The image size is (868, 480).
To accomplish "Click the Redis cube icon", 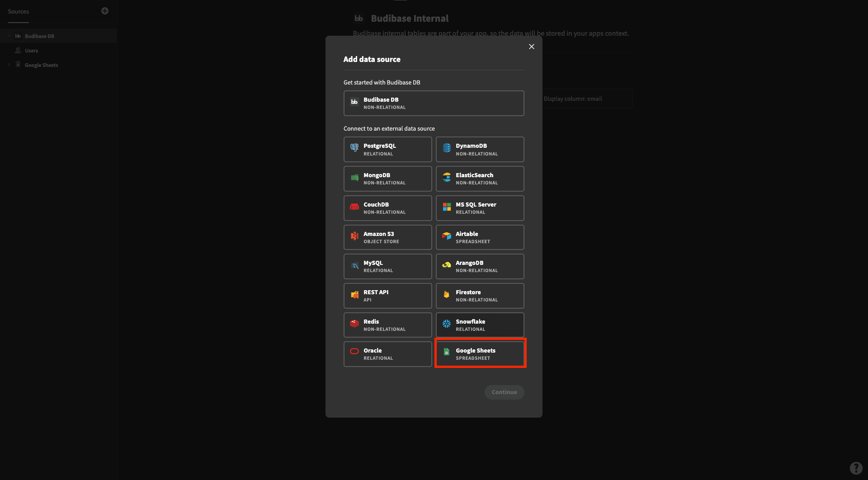I will pos(354,324).
